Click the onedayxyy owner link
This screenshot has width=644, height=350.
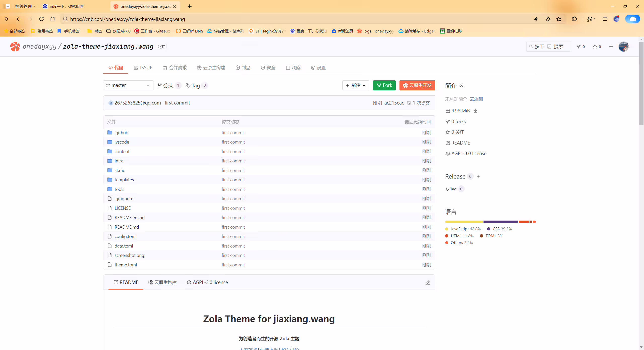pyautogui.click(x=39, y=47)
